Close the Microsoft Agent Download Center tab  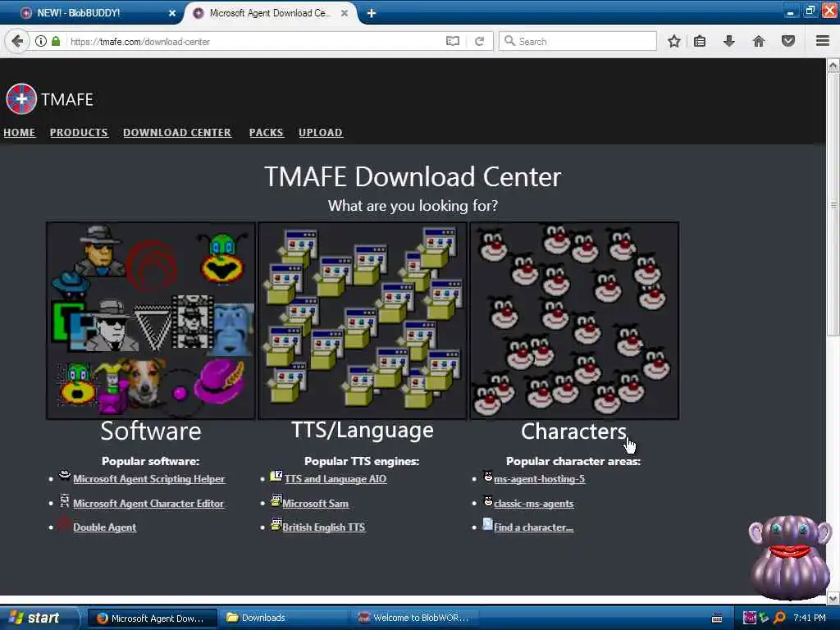[345, 13]
